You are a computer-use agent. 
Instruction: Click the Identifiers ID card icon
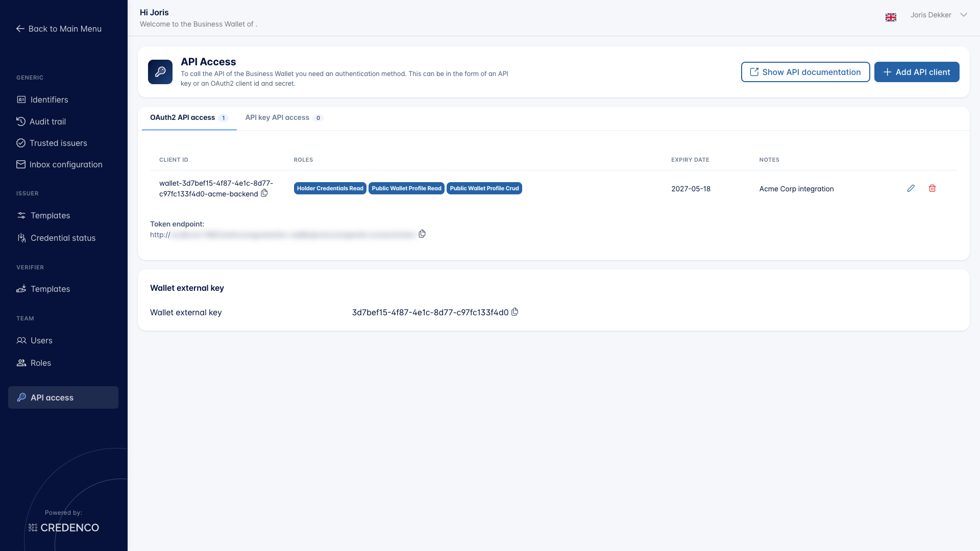[x=21, y=99]
